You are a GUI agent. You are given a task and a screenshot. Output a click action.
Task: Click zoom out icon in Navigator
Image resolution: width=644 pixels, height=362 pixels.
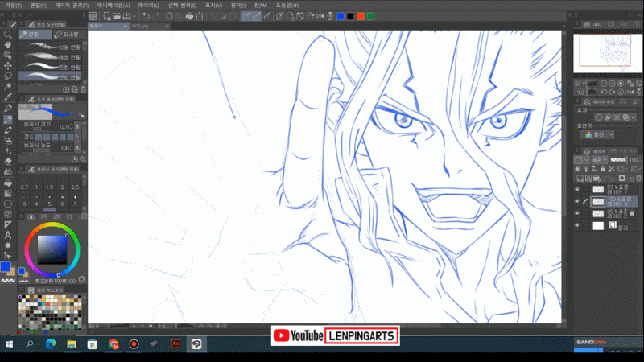pyautogui.click(x=604, y=84)
